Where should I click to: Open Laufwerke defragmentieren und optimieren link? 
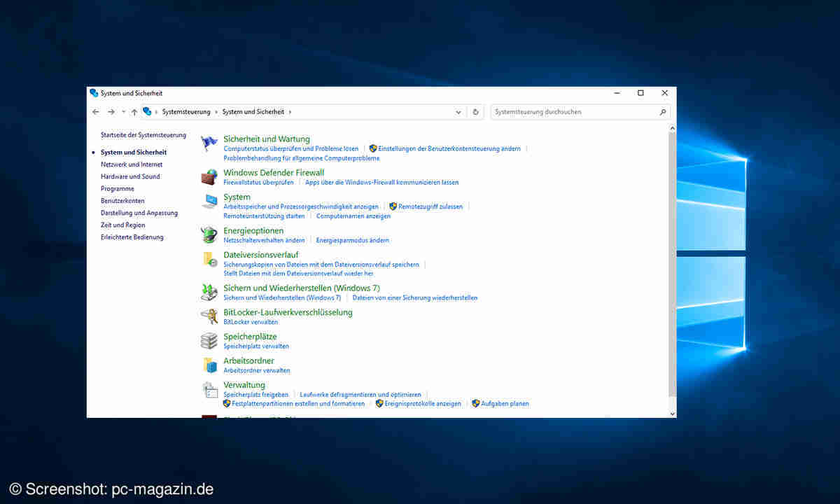click(360, 395)
